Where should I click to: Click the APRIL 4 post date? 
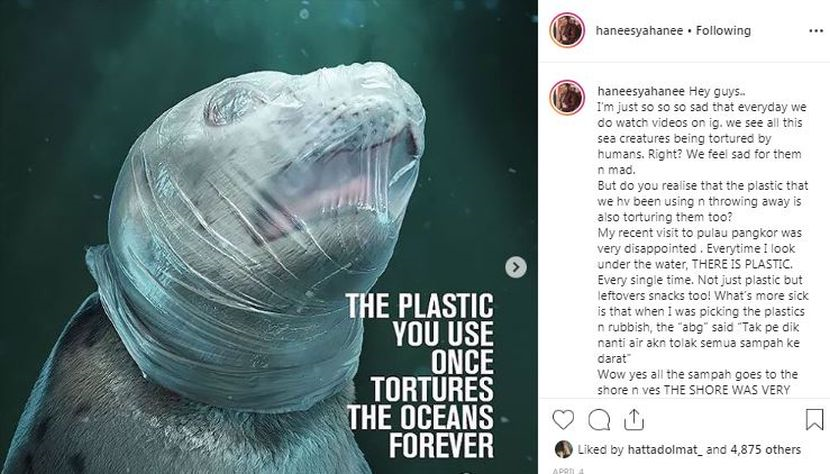point(565,470)
